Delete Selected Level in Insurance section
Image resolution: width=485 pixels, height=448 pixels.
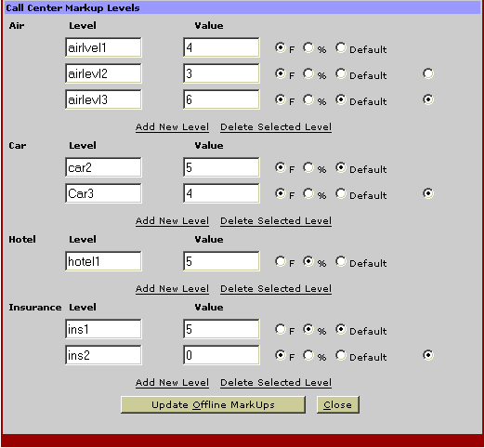276,383
